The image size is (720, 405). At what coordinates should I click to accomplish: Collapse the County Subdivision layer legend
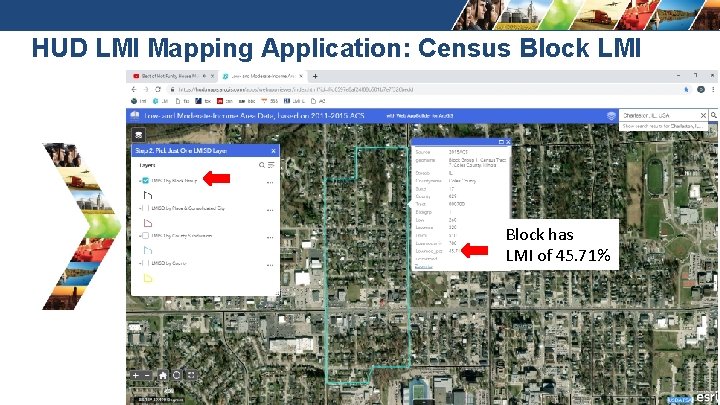point(140,236)
